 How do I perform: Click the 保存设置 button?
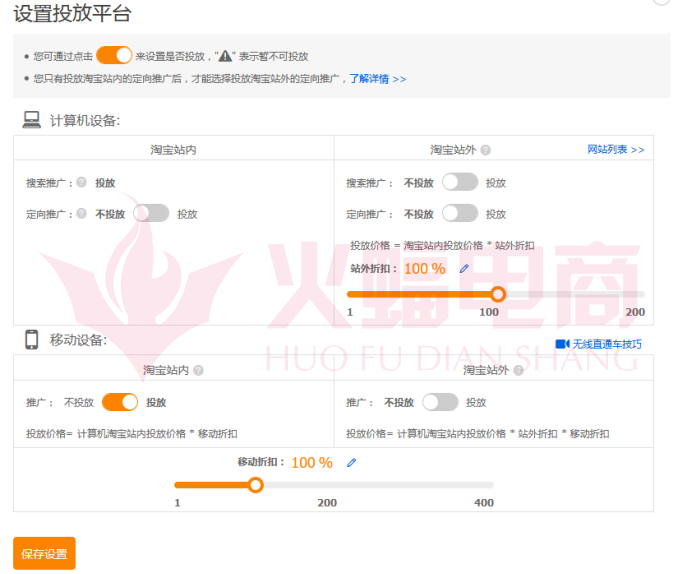point(44,553)
